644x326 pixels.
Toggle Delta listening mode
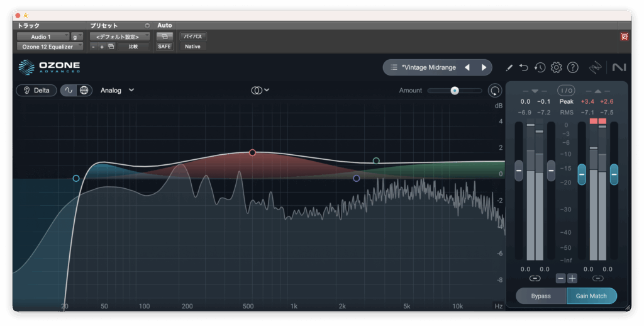(36, 90)
